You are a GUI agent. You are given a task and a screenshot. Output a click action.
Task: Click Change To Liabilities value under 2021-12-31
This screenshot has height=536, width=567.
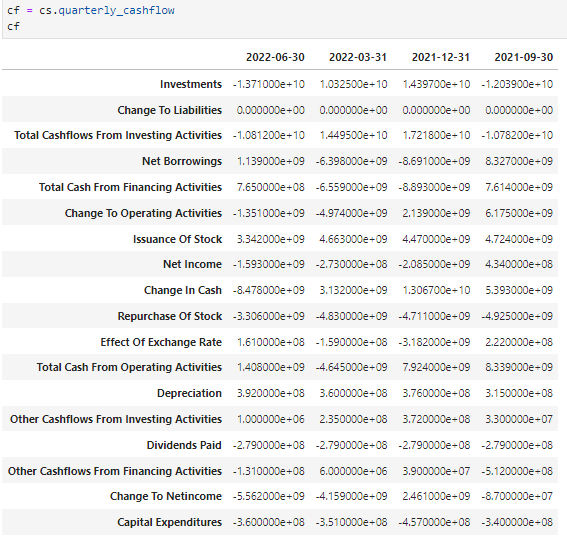coord(436,110)
